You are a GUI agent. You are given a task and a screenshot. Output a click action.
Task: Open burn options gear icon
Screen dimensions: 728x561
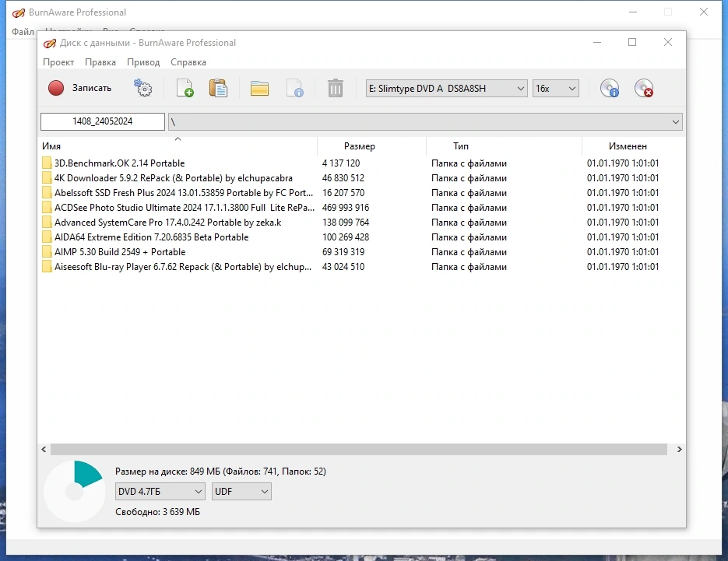tap(143, 88)
